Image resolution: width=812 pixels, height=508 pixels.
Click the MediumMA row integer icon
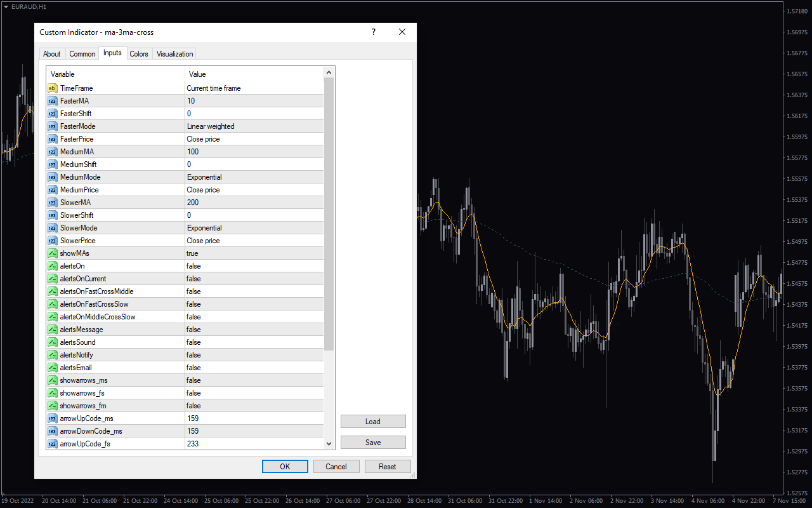click(x=53, y=152)
